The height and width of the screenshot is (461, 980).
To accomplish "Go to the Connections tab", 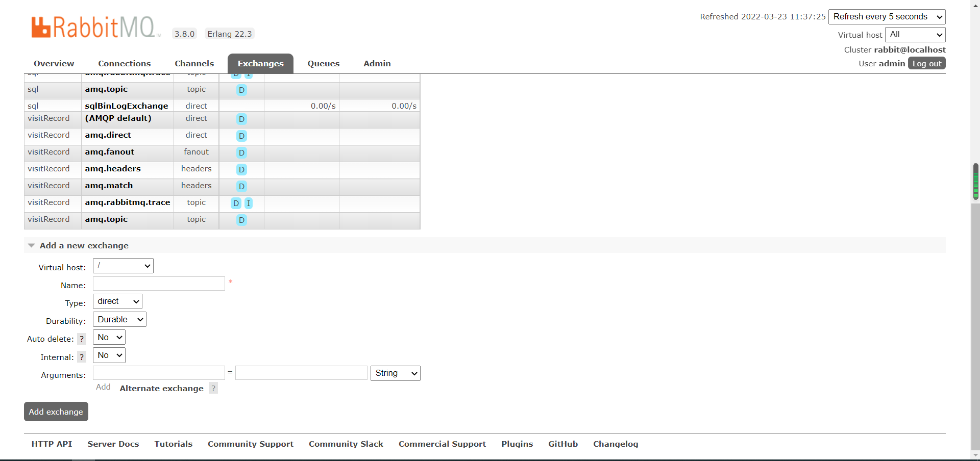I will (x=125, y=64).
